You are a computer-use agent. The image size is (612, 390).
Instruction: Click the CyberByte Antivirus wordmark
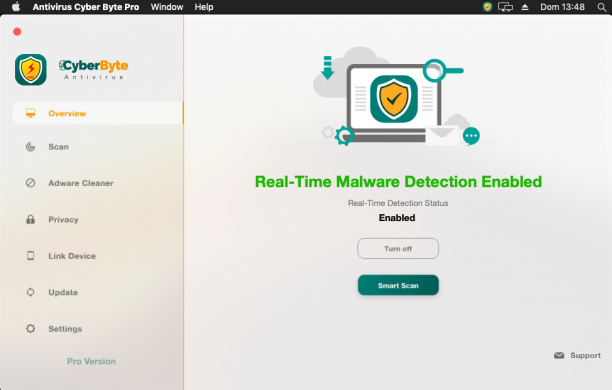94,69
